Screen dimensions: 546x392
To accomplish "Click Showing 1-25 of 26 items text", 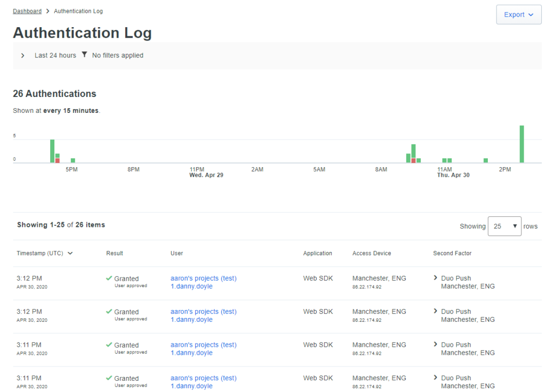I will click(x=61, y=225).
